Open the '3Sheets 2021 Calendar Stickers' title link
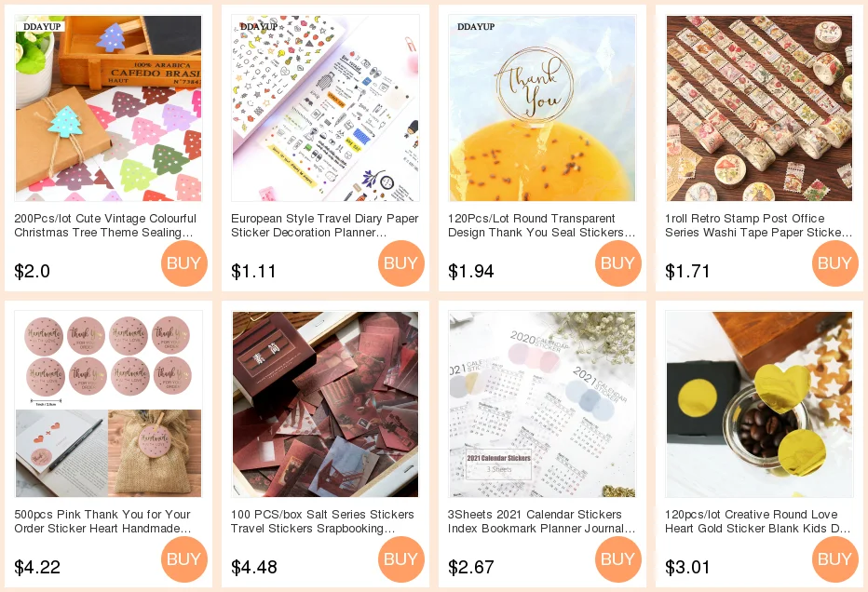 click(541, 521)
